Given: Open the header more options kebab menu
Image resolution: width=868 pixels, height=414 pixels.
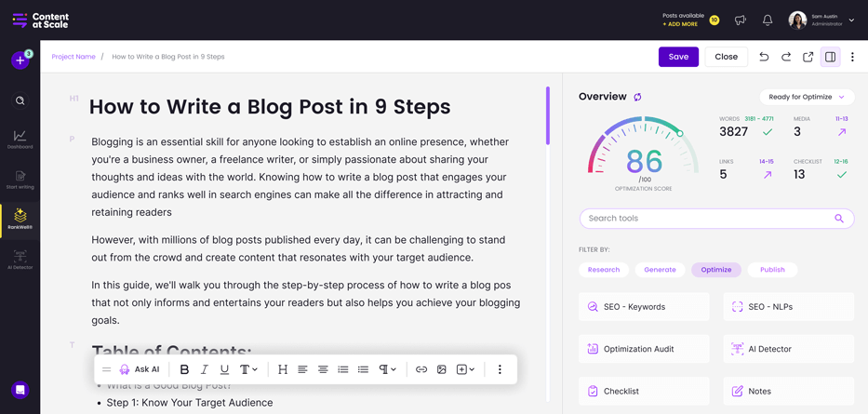Looking at the screenshot, I should tap(852, 57).
